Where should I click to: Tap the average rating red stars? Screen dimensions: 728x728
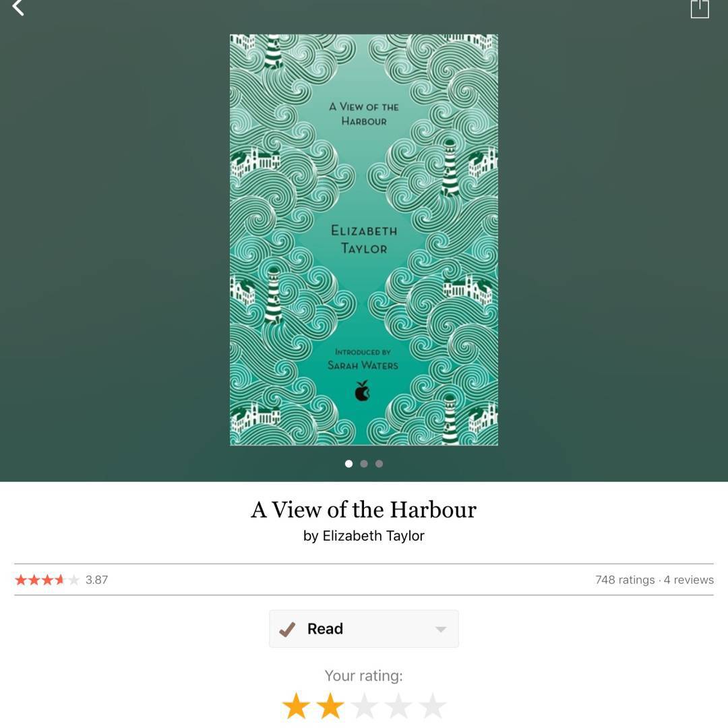[x=47, y=580]
